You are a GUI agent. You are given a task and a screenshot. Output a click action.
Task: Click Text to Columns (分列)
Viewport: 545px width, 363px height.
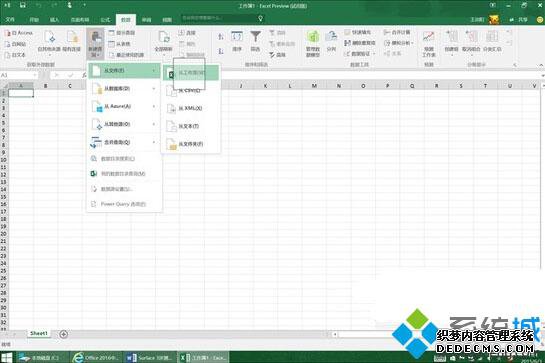pos(332,41)
